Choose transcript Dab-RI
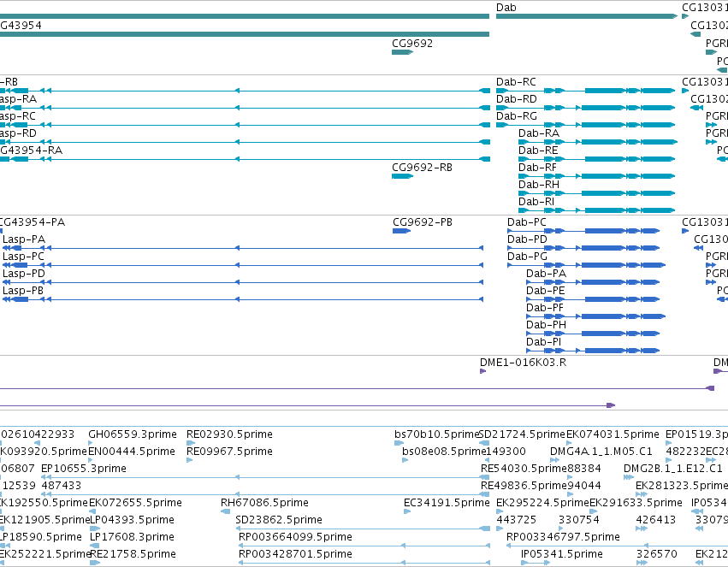 click(596, 210)
